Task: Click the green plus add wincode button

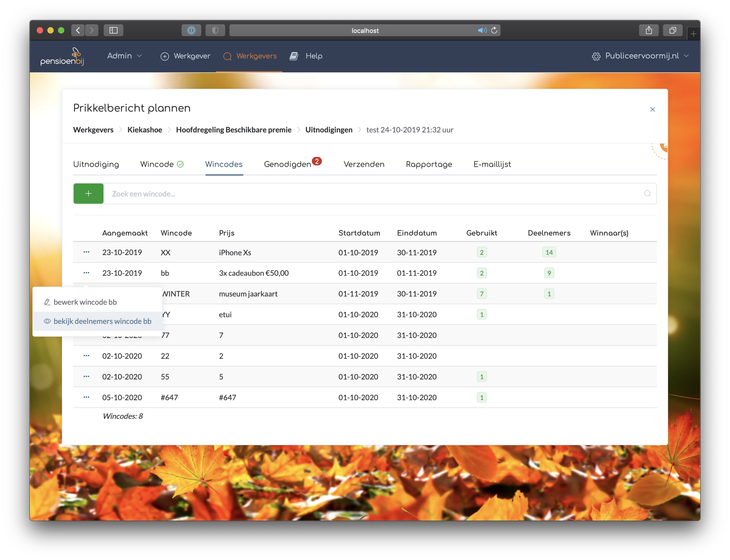Action: 88,194
